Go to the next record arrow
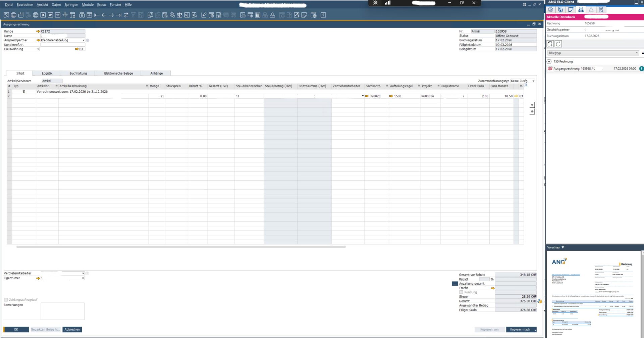This screenshot has height=338, width=644. [x=111, y=15]
